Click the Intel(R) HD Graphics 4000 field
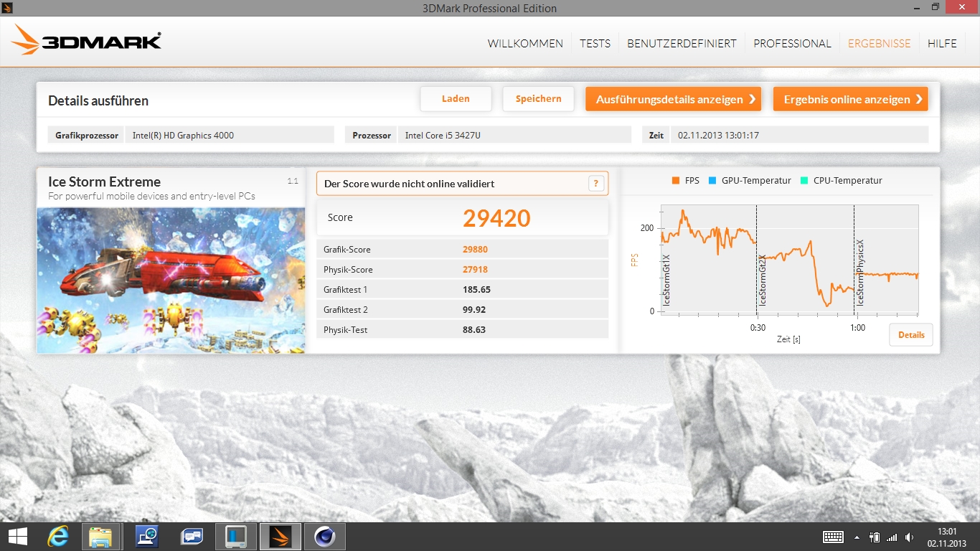This screenshot has width=980, height=551. pos(230,135)
